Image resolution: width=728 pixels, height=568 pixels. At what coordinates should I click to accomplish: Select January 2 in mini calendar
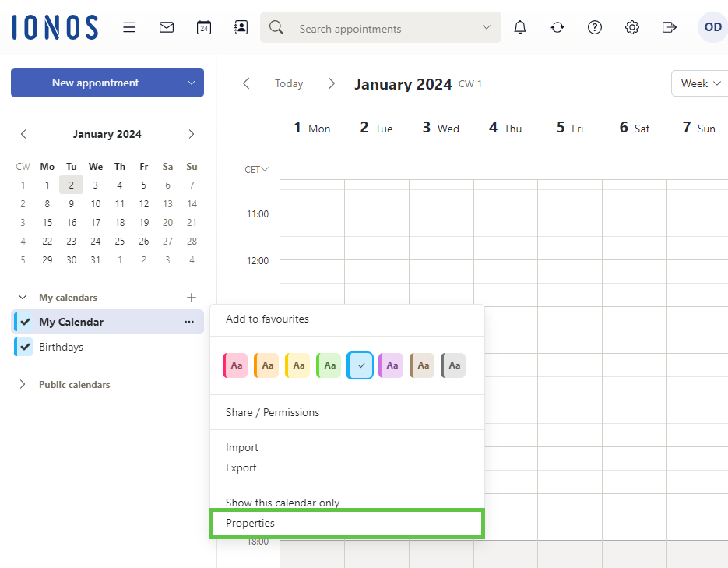(x=71, y=185)
